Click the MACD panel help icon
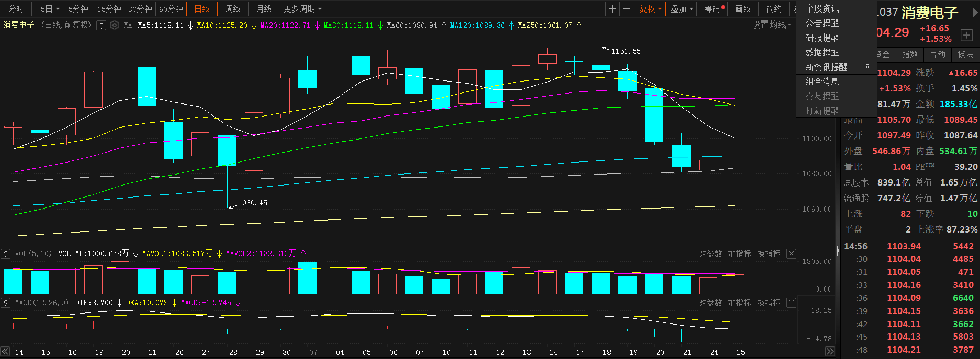The width and height of the screenshot is (980, 359). [6, 303]
